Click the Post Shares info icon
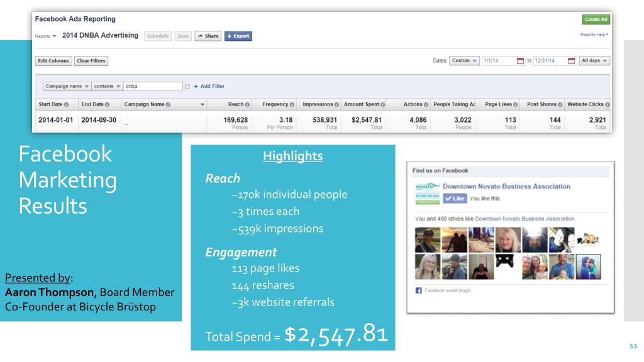 pyautogui.click(x=560, y=105)
